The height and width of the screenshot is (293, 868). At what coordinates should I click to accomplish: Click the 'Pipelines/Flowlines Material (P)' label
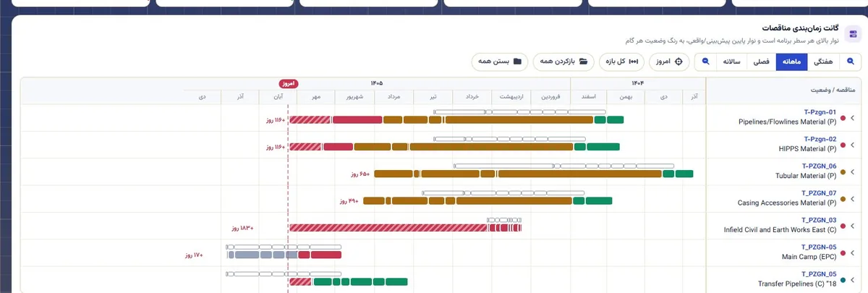coord(787,122)
